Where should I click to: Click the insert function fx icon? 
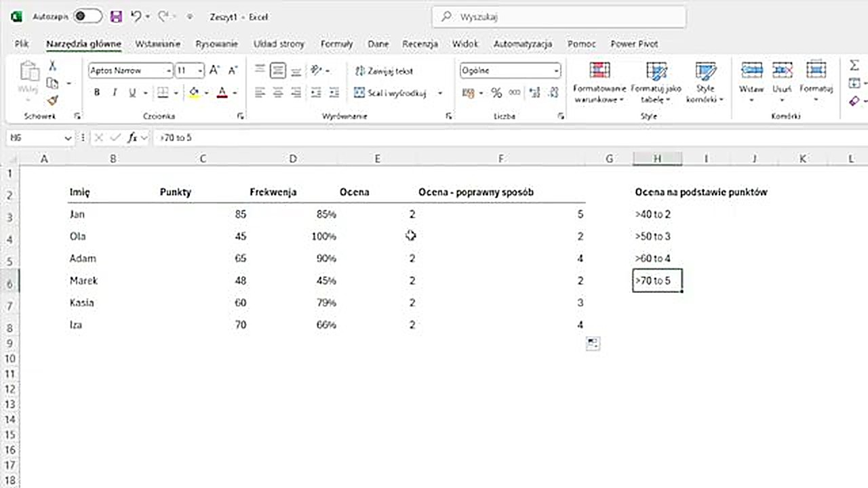(x=134, y=138)
